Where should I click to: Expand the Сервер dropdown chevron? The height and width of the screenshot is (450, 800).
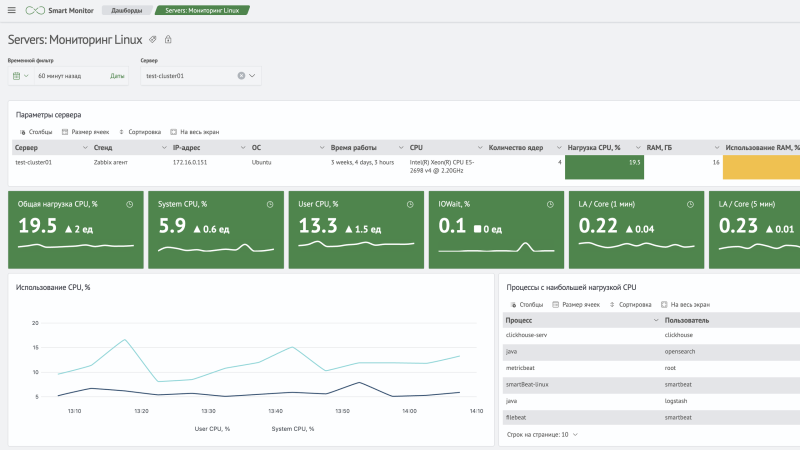[252, 76]
